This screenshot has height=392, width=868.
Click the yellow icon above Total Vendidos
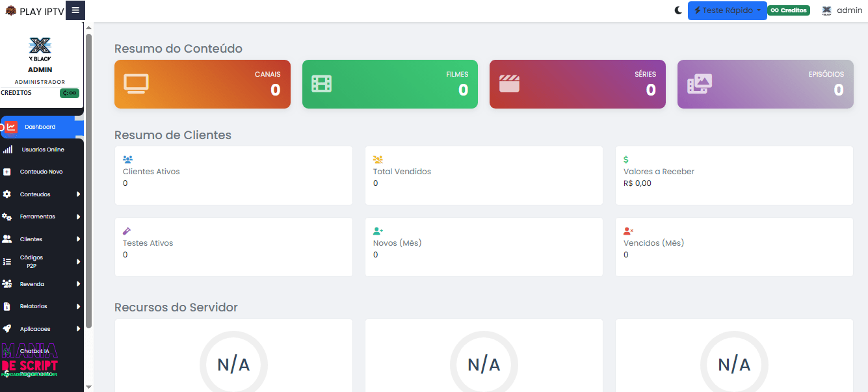(378, 159)
